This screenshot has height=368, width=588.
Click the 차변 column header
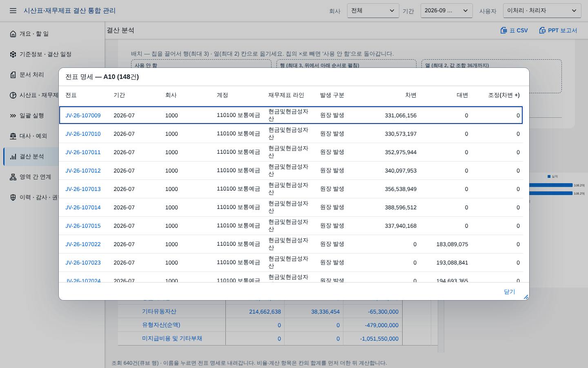(x=411, y=95)
